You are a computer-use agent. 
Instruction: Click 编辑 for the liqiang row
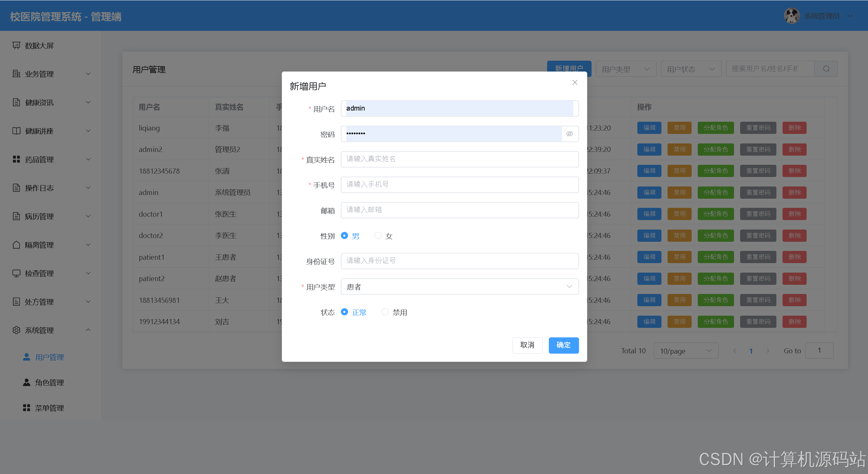tap(649, 128)
